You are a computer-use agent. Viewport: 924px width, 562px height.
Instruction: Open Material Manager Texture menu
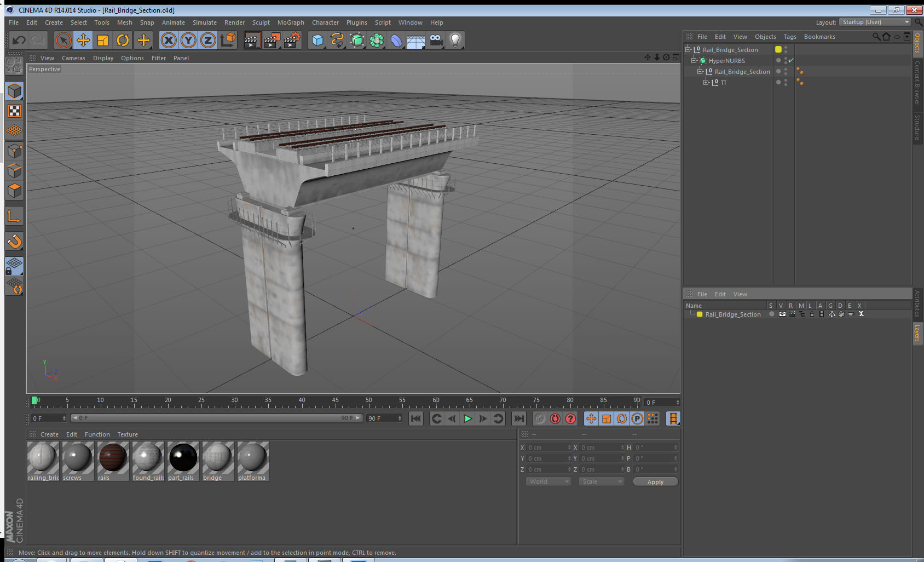(128, 434)
